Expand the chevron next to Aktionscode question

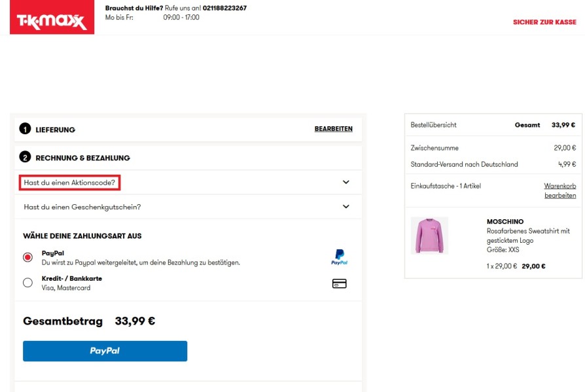(x=347, y=182)
